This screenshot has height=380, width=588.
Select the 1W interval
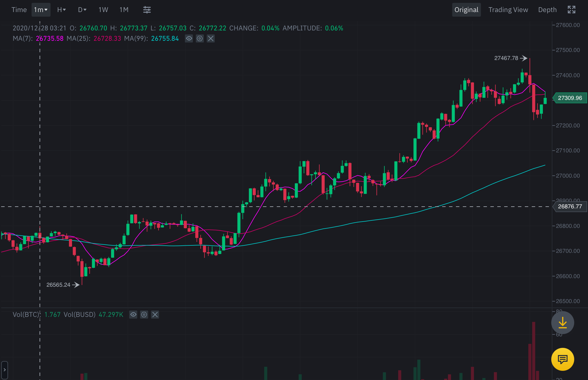point(103,10)
